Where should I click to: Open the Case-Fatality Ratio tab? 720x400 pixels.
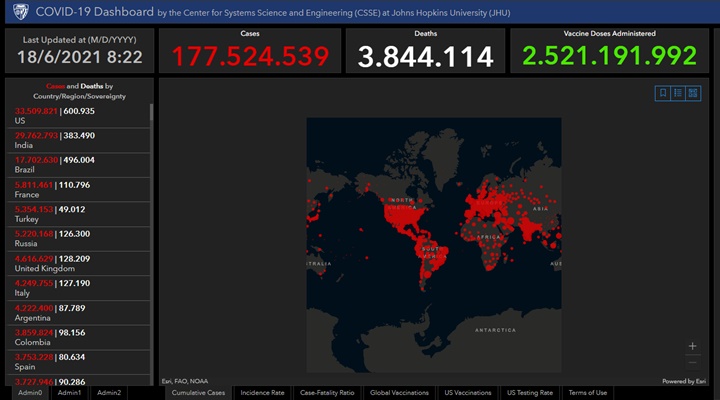[x=327, y=393]
